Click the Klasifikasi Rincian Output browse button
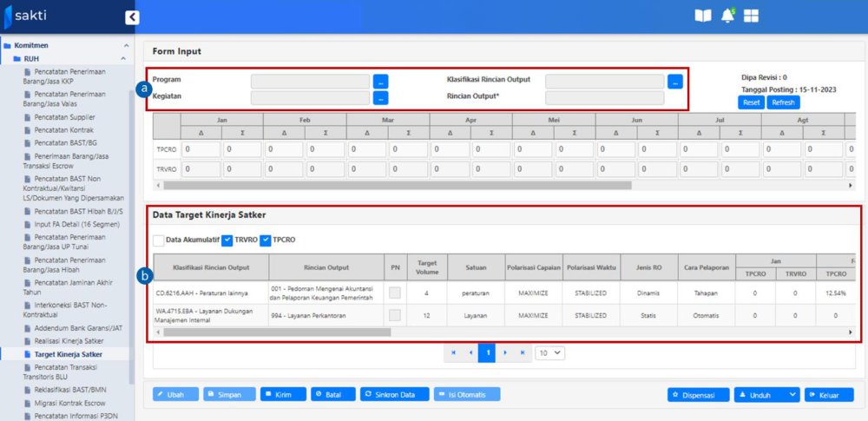868x421 pixels. [x=675, y=81]
